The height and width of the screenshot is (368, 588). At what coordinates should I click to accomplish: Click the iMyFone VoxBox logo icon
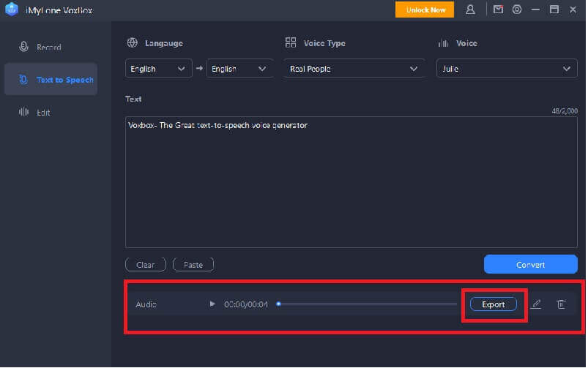point(12,10)
